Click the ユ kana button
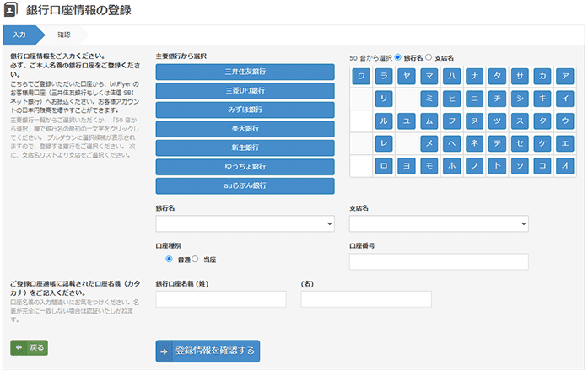This screenshot has width=588, height=370. (x=407, y=121)
